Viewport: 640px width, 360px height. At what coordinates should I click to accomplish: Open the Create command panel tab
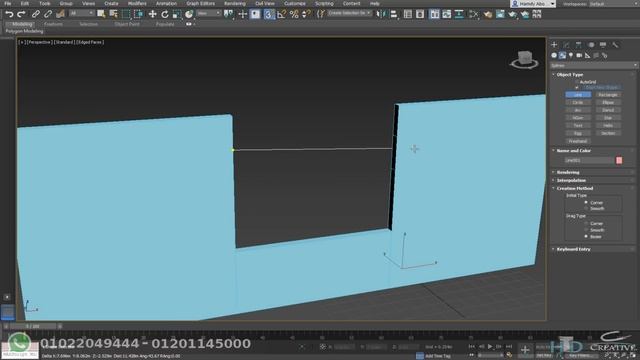554,44
